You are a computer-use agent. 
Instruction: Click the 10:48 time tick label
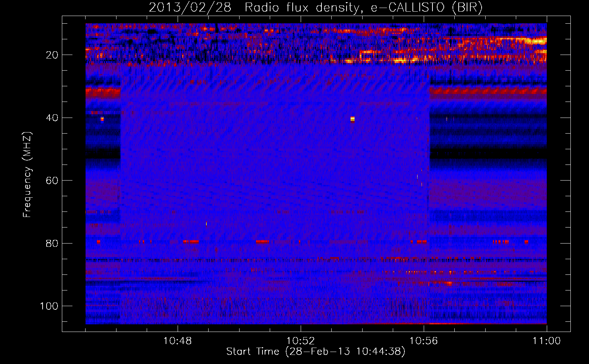[178, 341]
